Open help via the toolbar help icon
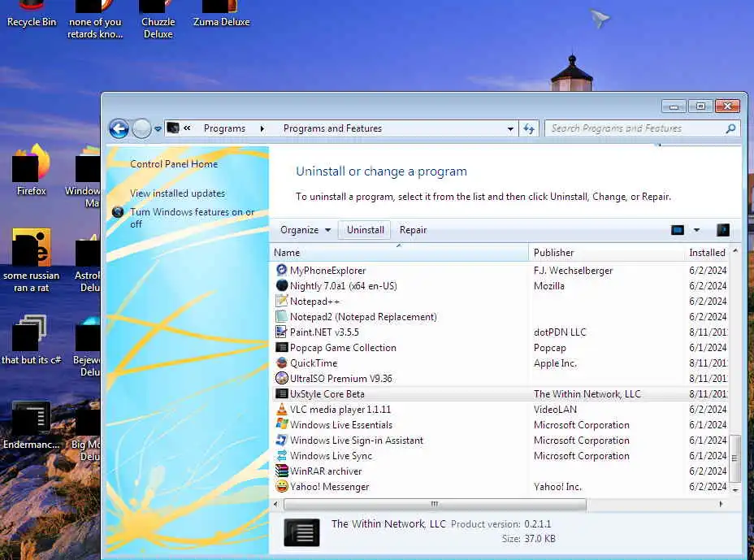The image size is (754, 560). tap(723, 230)
